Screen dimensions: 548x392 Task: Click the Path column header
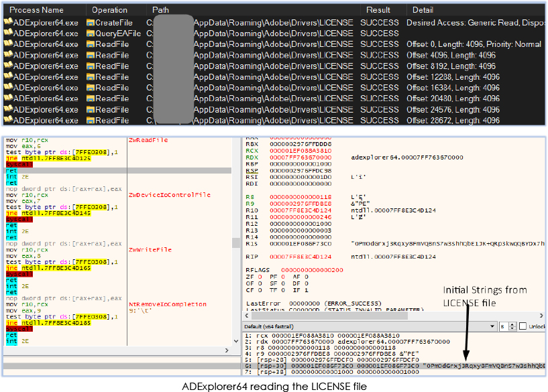pyautogui.click(x=160, y=10)
